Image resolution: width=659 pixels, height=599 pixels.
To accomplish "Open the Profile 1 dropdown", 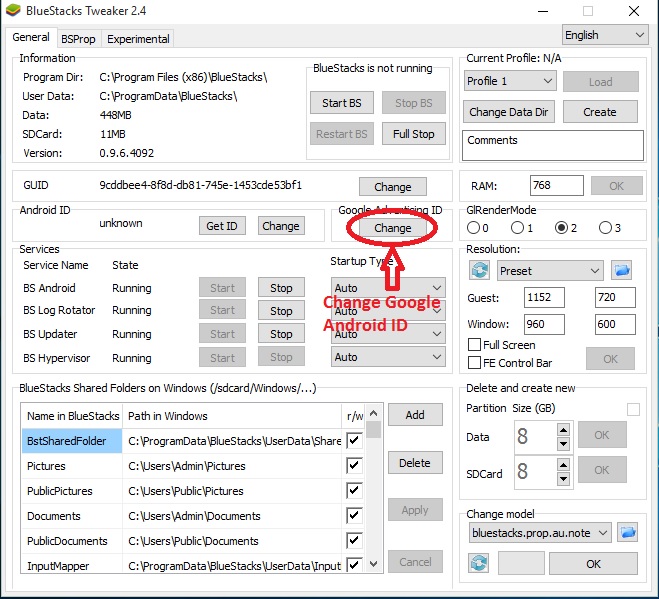I will (x=510, y=81).
